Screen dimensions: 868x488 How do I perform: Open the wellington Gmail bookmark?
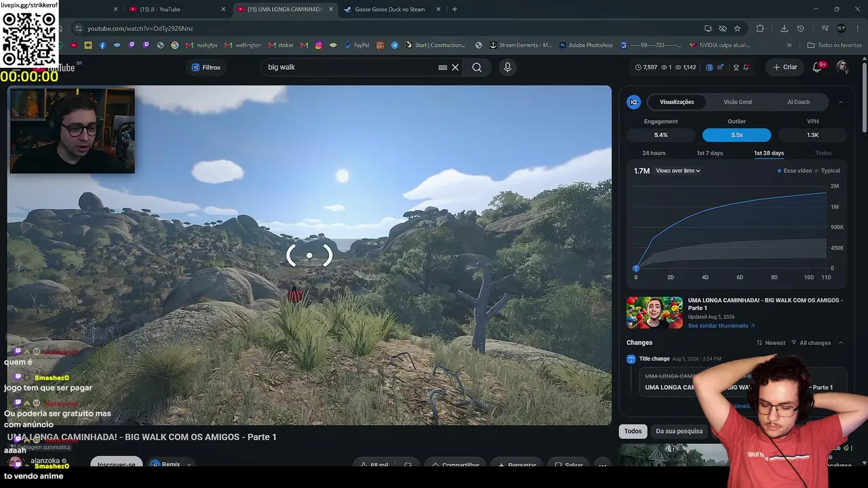243,45
